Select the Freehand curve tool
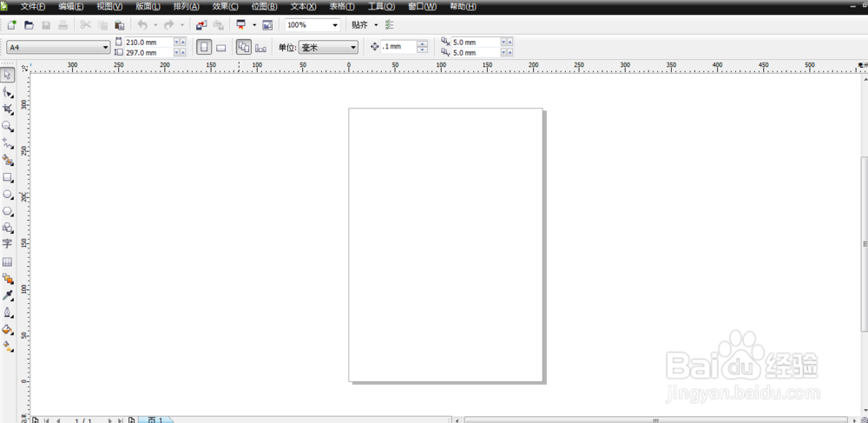868x423 pixels. [x=8, y=143]
